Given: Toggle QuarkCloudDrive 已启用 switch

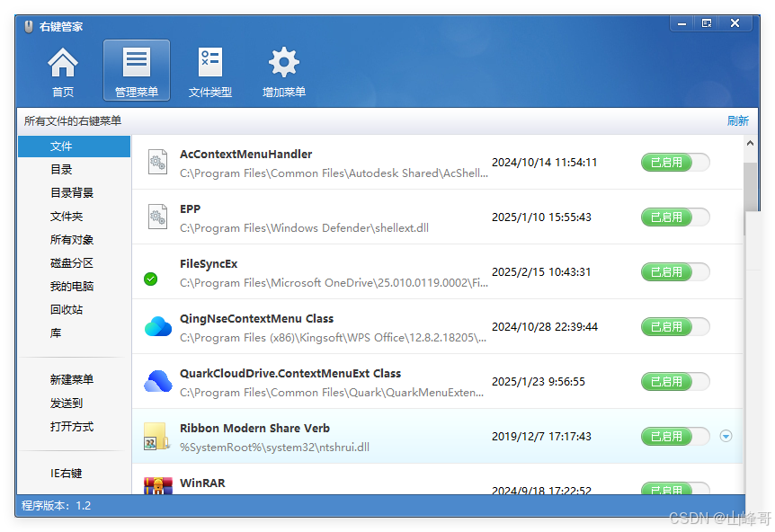Looking at the screenshot, I should pos(675,381).
